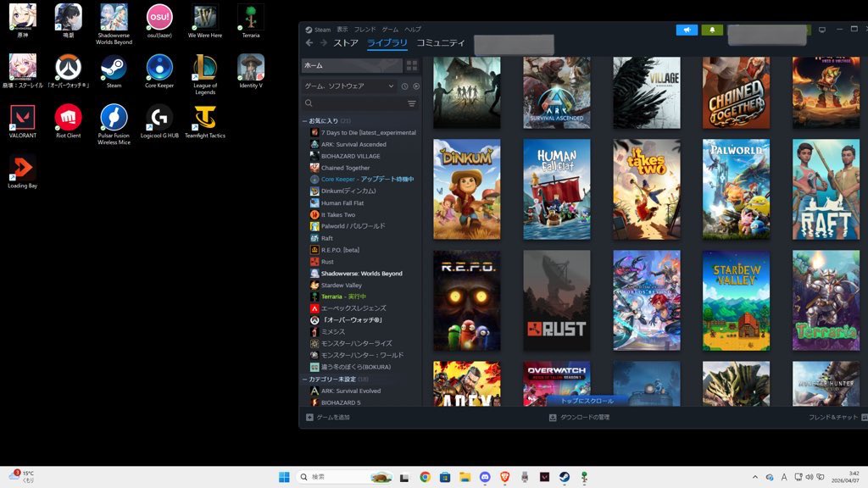
Task: Click トップにスクロール scroll to top button
Action: tap(587, 401)
